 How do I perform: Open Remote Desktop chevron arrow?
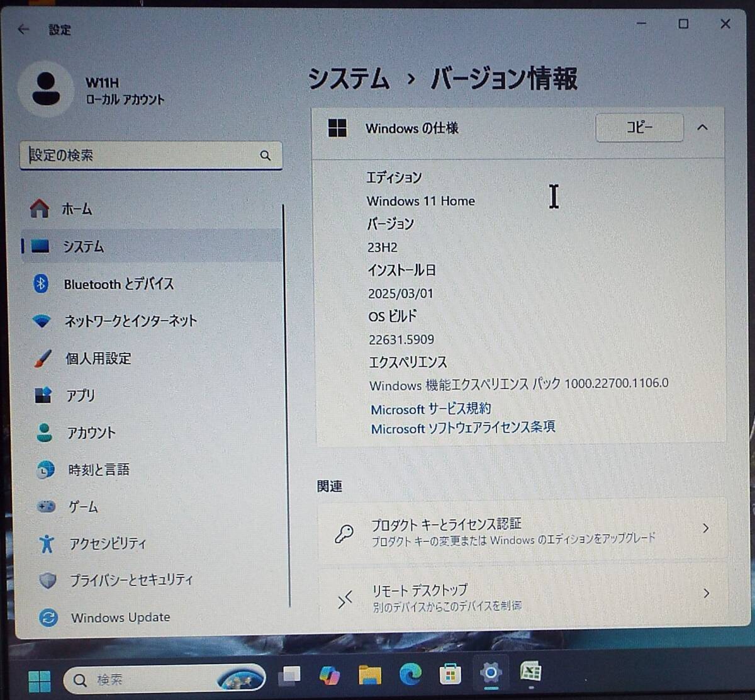[x=706, y=593]
